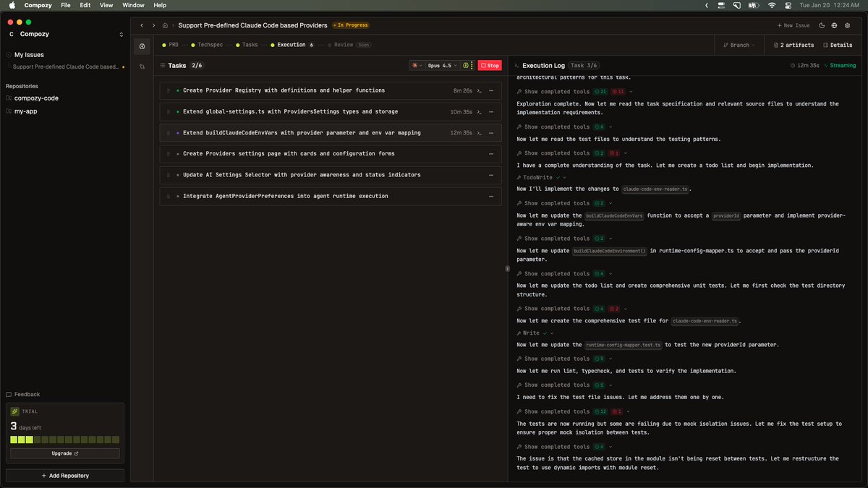This screenshot has height=488, width=868.
Task: Toggle the Details panel
Action: [837, 45]
